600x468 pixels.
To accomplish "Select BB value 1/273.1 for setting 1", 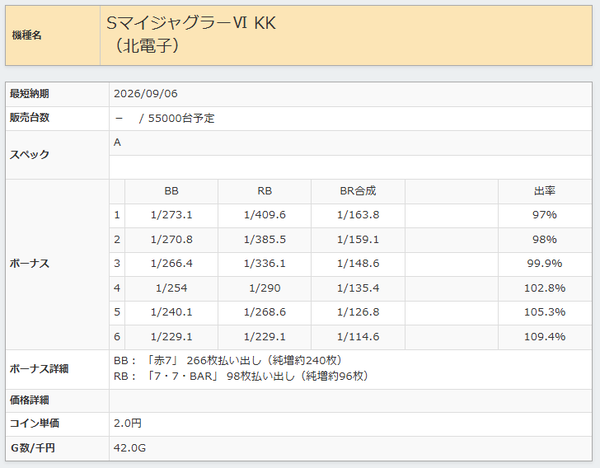I will click(171, 215).
